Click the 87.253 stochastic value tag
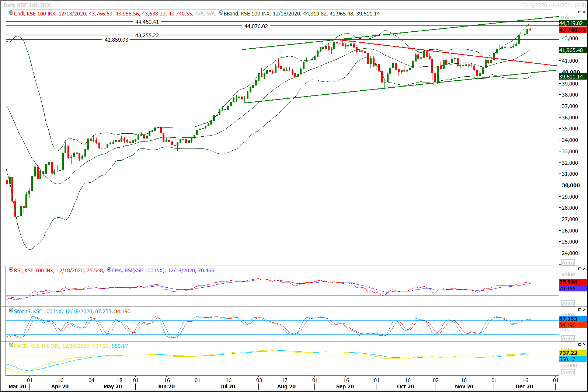588x392 pixels. pos(573,319)
